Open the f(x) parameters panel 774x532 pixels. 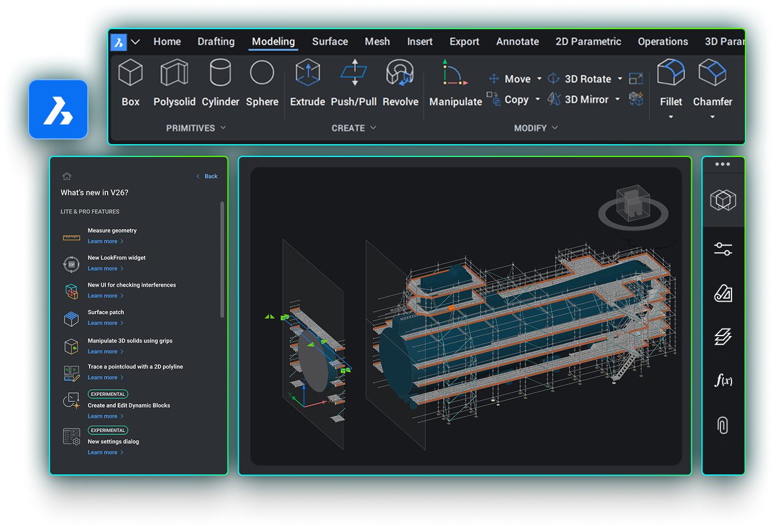click(723, 381)
